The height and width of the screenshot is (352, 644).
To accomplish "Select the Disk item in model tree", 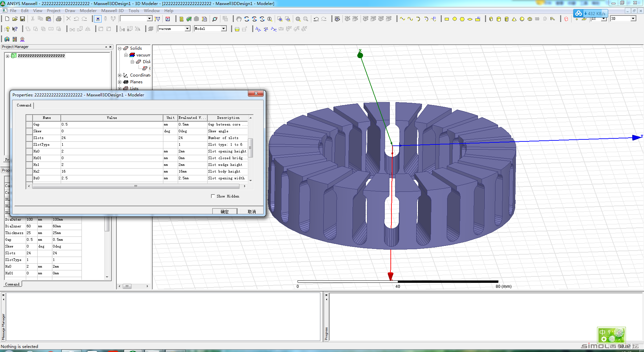I will [x=146, y=62].
